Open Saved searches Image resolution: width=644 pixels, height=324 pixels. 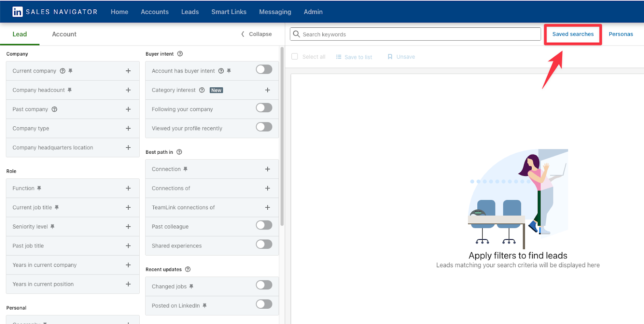coord(573,34)
